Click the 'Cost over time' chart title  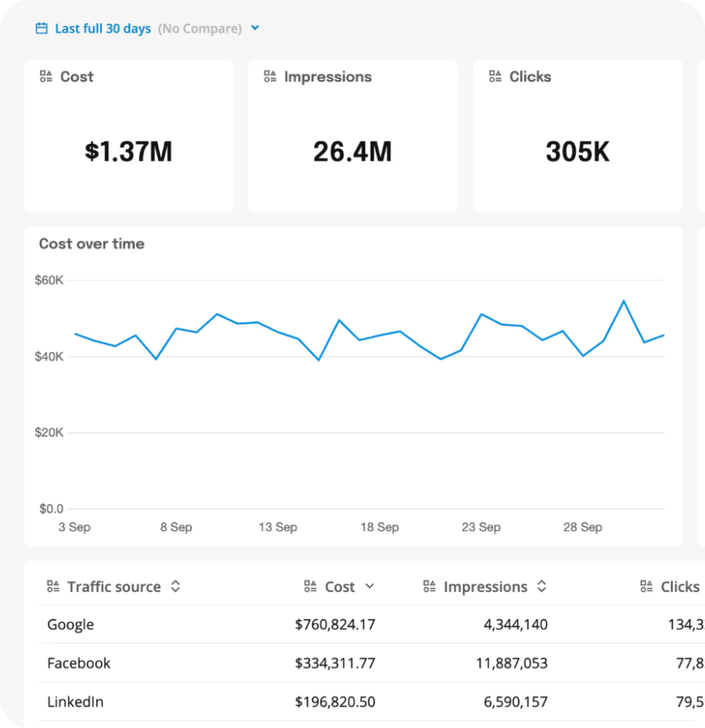[x=92, y=244]
